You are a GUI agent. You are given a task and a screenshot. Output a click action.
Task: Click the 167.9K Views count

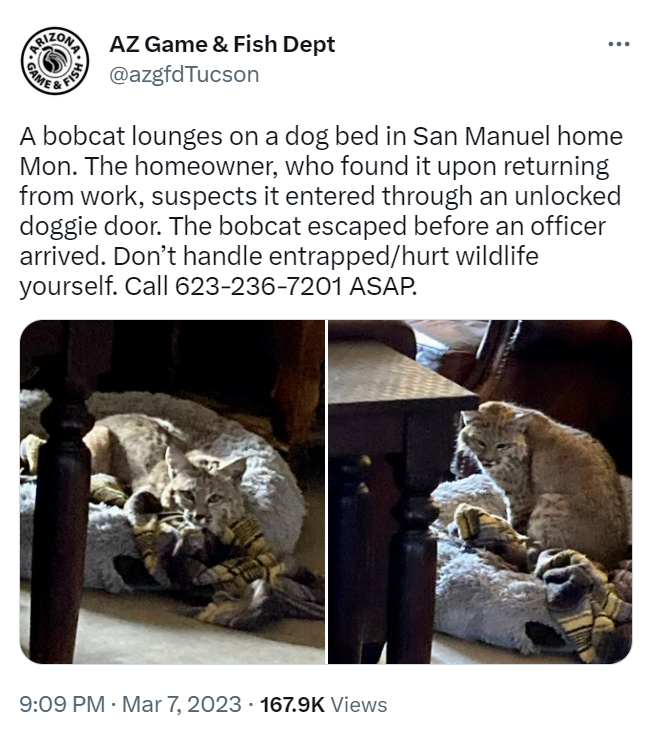click(x=323, y=704)
